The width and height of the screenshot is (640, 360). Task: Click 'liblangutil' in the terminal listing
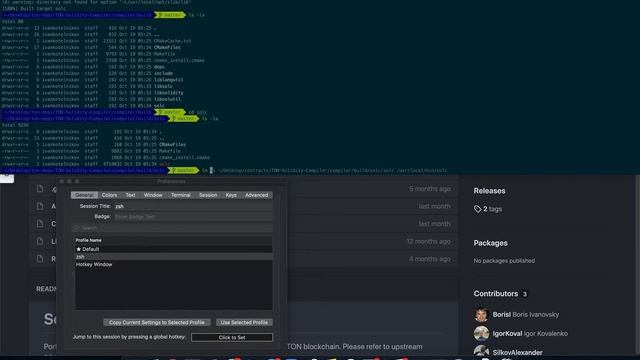point(169,80)
